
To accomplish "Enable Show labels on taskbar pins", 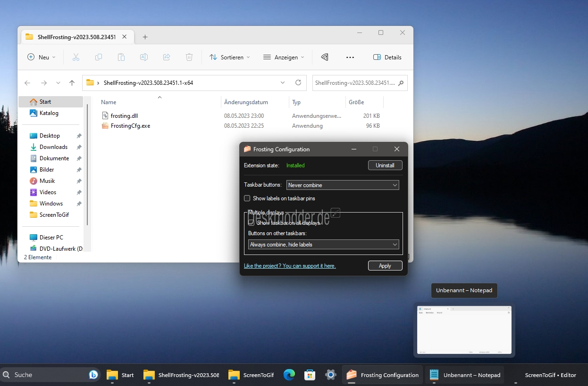I will pyautogui.click(x=247, y=198).
